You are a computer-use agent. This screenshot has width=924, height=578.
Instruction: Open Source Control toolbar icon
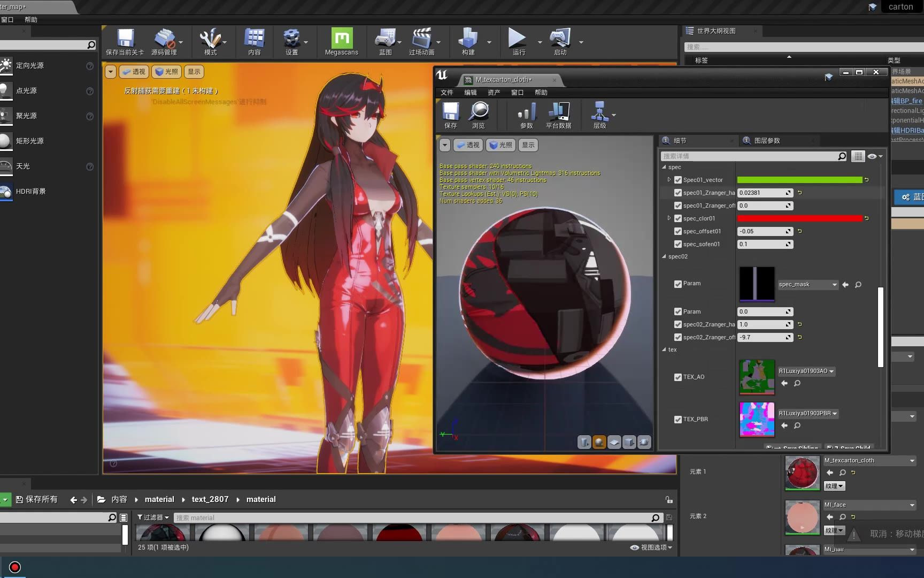click(164, 42)
